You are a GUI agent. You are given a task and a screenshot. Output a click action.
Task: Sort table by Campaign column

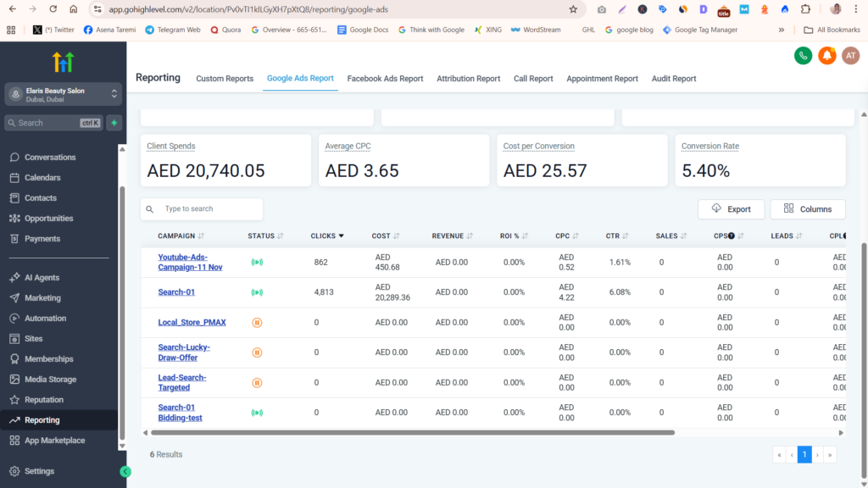pos(181,236)
